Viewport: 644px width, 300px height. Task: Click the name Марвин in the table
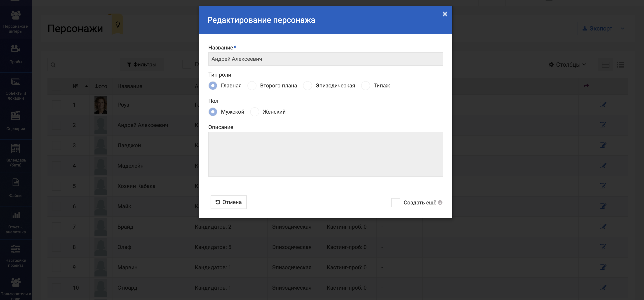tap(127, 267)
